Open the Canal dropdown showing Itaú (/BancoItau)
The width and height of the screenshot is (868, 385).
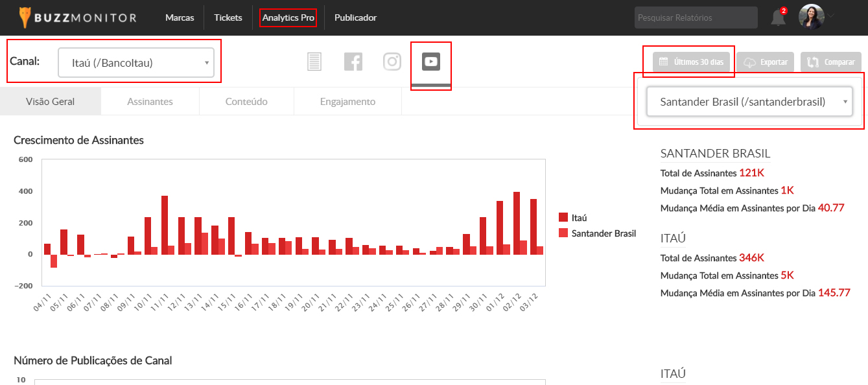pyautogui.click(x=136, y=63)
